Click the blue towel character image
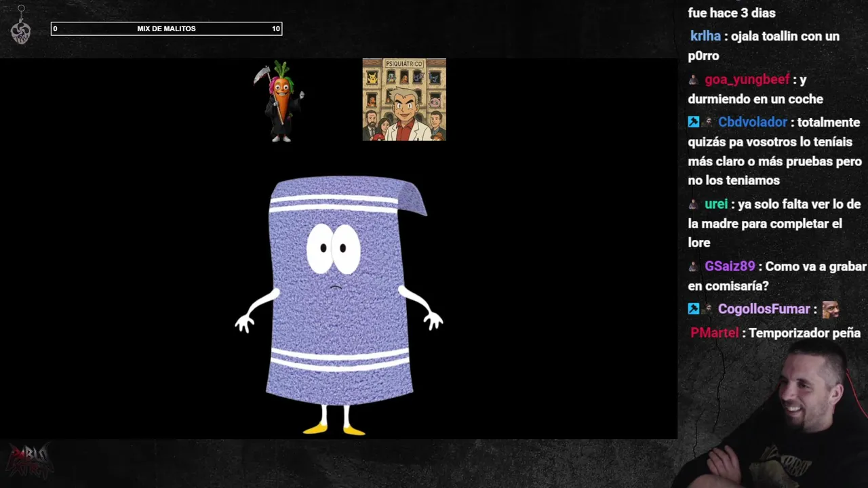Image resolution: width=868 pixels, height=488 pixels. pos(339,305)
